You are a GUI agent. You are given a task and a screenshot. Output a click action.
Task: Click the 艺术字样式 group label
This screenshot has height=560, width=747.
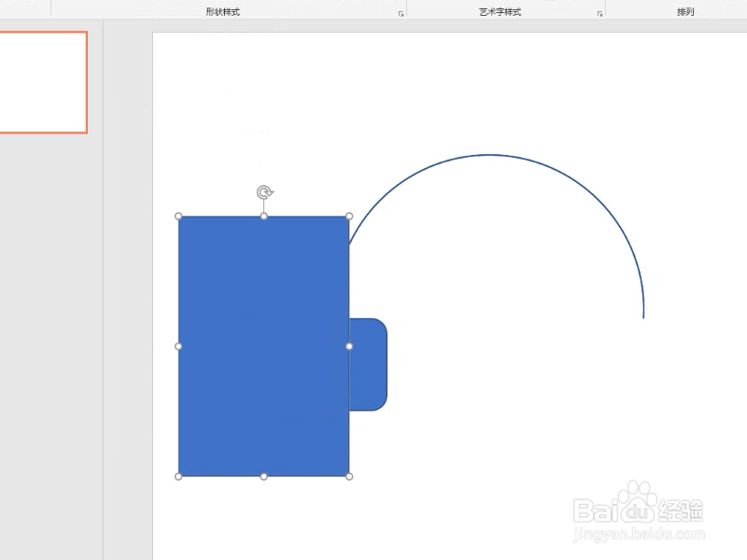[x=500, y=12]
